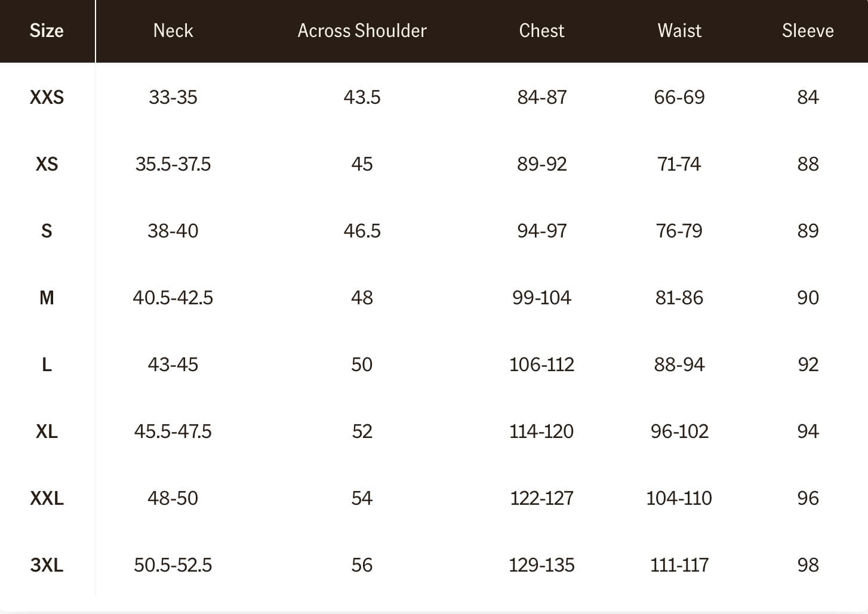868x614 pixels.
Task: Click the Size column header
Action: 47,30
